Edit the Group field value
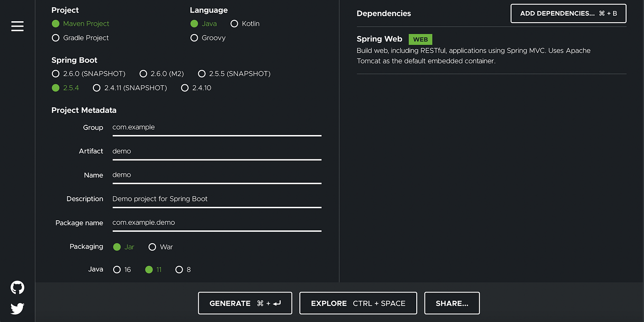 coord(217,128)
